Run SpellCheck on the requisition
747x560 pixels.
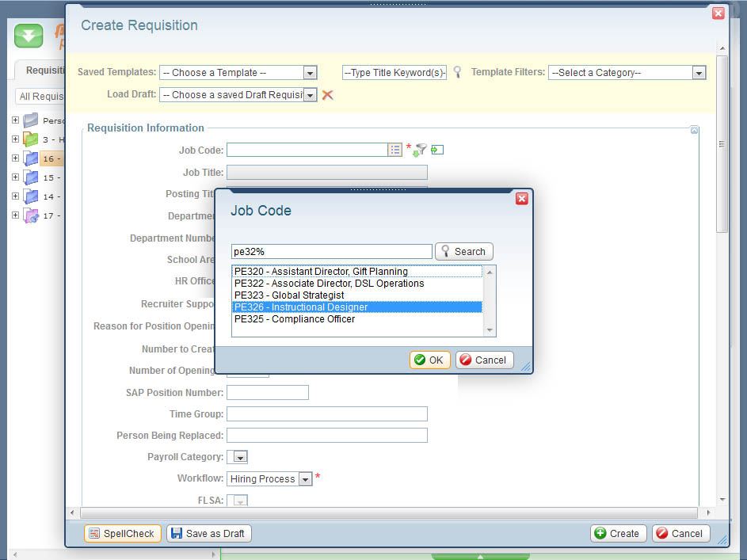122,533
